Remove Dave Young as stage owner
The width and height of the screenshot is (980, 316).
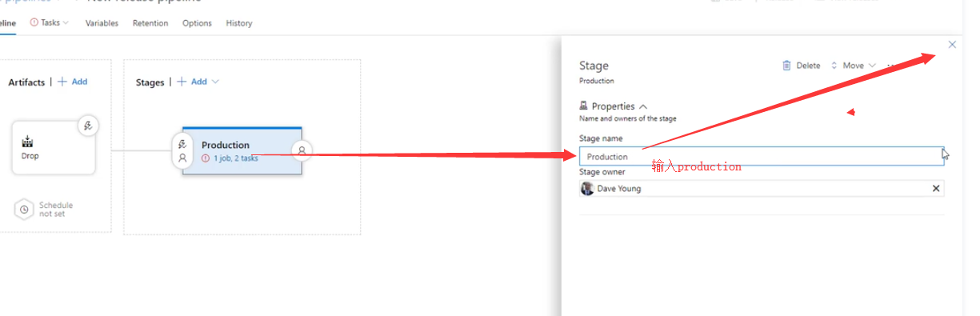936,189
